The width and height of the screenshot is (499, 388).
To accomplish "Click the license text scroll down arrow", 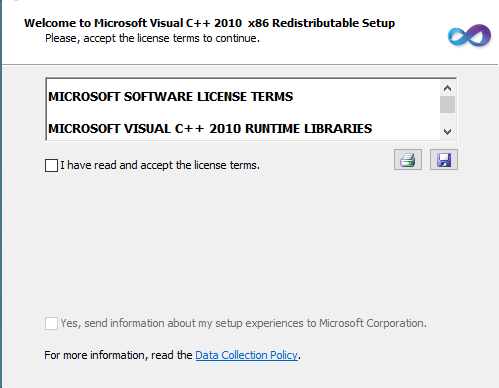I will 447,132.
